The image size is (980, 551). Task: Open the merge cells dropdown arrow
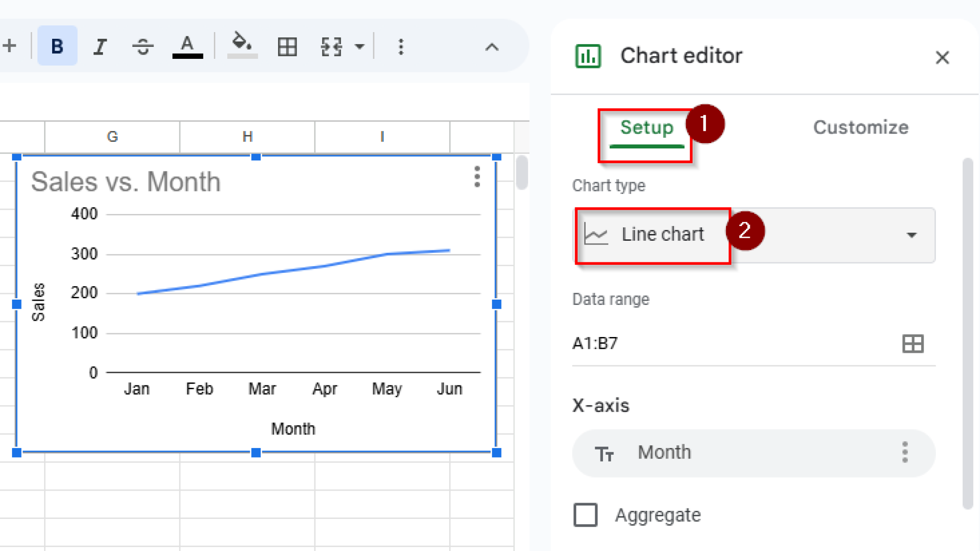[359, 46]
